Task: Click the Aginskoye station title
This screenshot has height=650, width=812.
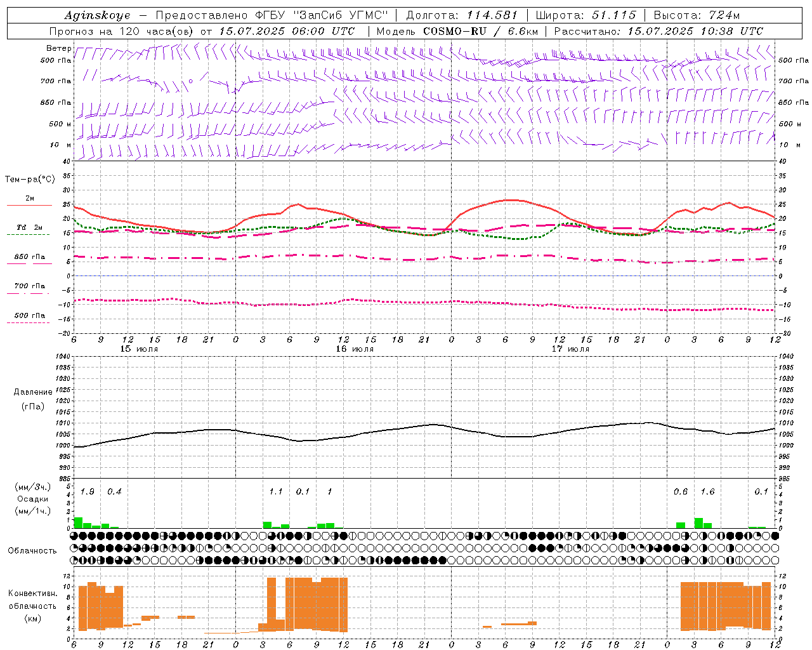Action: click(x=97, y=15)
